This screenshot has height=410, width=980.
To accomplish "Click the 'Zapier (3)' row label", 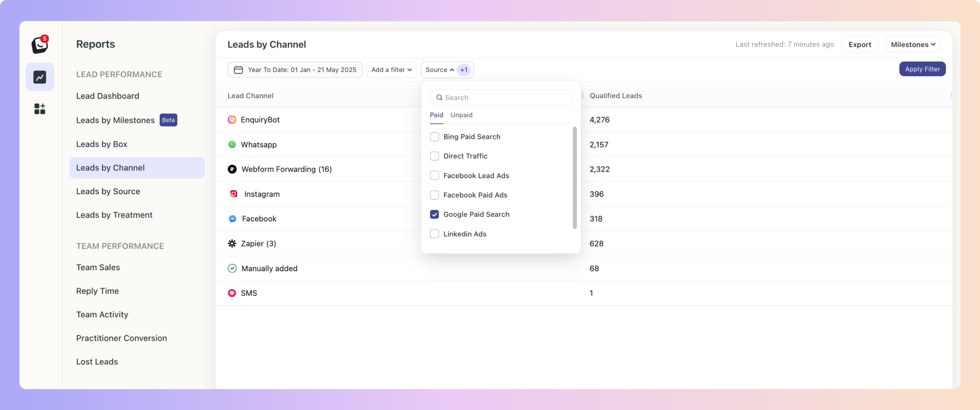I will (x=258, y=244).
